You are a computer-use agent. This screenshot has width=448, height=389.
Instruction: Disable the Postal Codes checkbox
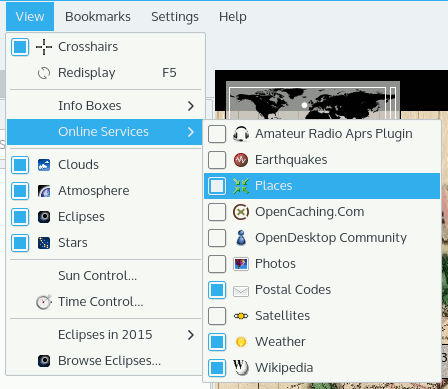(217, 290)
